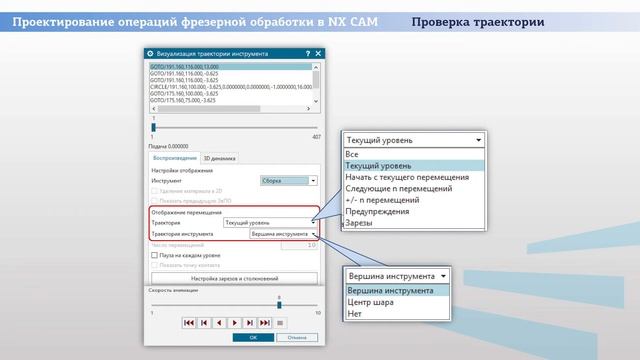Screen dimensions: 640x360
Task: Click 'Удаление материала в 2D' checkbox
Action: pyautogui.click(x=154, y=191)
